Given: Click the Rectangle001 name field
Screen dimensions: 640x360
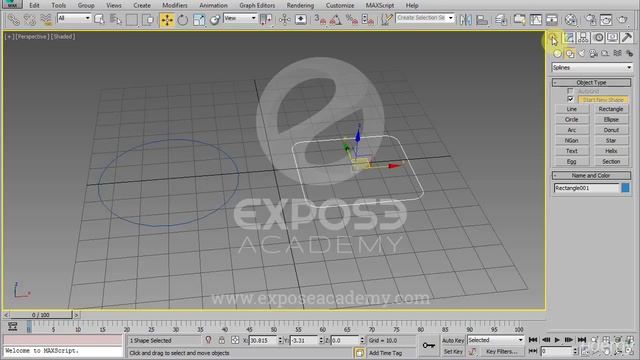Looking at the screenshot, I should [587, 188].
